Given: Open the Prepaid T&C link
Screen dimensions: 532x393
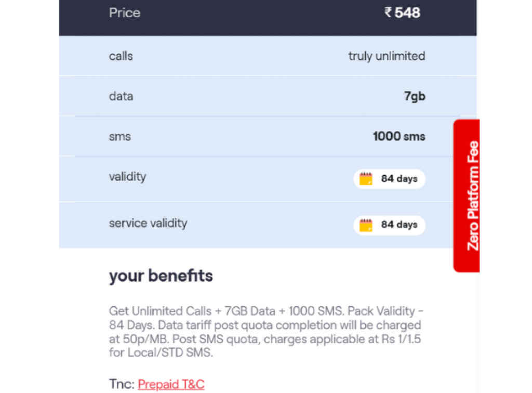Looking at the screenshot, I should [171, 384].
